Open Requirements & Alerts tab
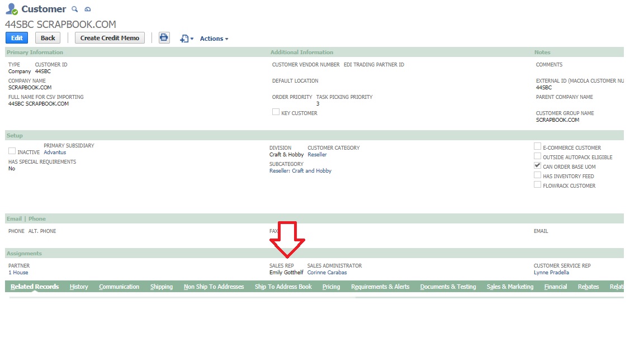 pos(380,287)
